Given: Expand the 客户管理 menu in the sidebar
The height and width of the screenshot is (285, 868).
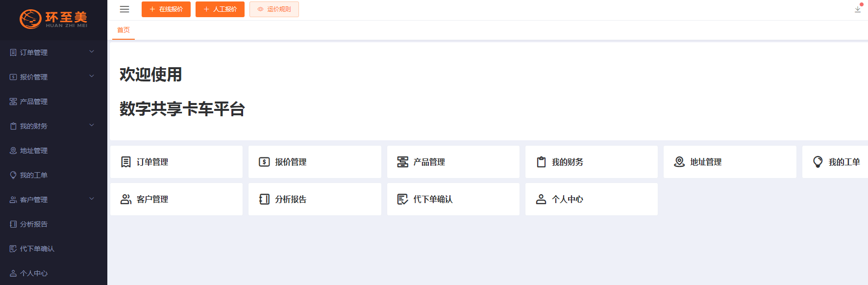Looking at the screenshot, I should coord(91,199).
